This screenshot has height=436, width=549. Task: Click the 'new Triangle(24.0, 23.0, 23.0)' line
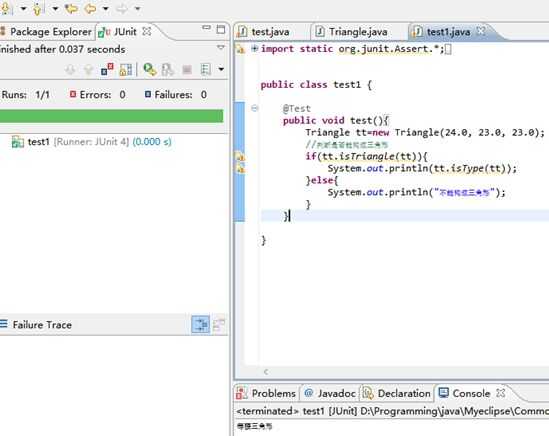coord(425,133)
